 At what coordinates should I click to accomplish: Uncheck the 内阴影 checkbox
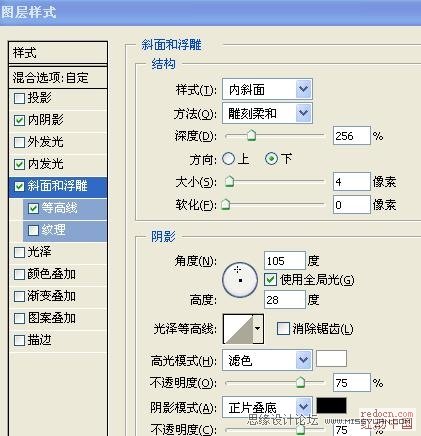(x=19, y=120)
